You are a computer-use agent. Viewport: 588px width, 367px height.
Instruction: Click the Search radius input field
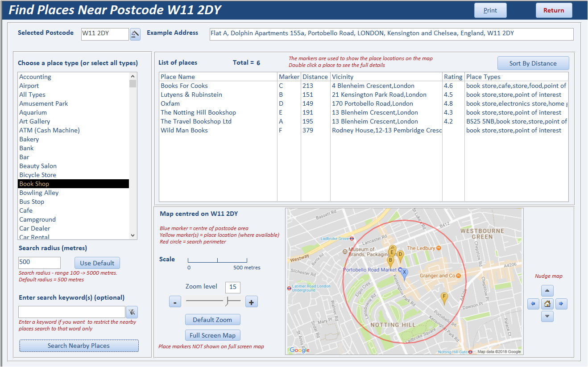tap(39, 263)
